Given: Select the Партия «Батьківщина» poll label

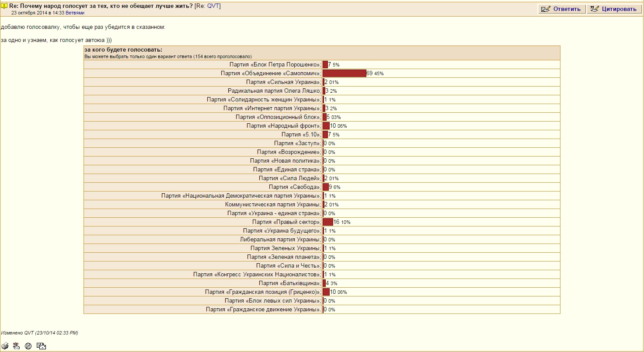Looking at the screenshot, I should click(290, 283).
